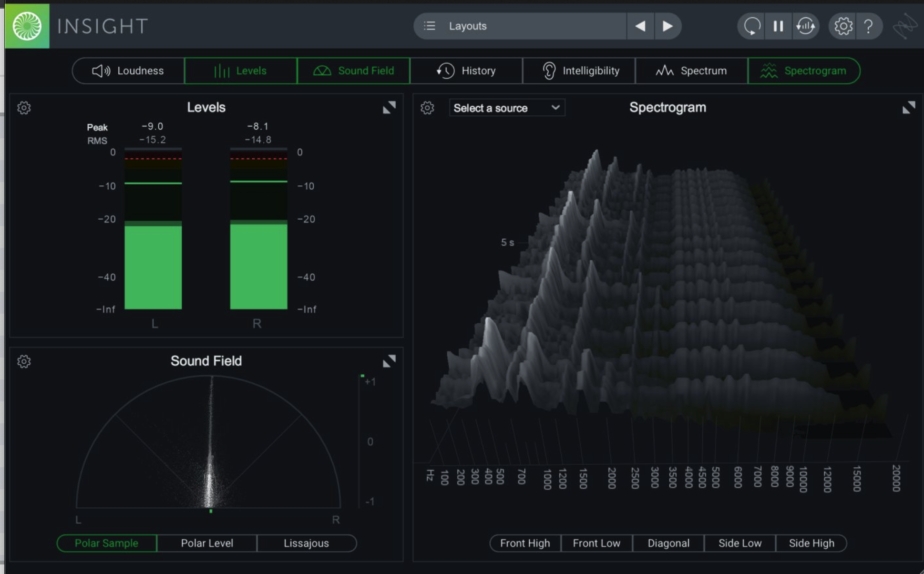Go to previous layout with left arrow

[640, 26]
